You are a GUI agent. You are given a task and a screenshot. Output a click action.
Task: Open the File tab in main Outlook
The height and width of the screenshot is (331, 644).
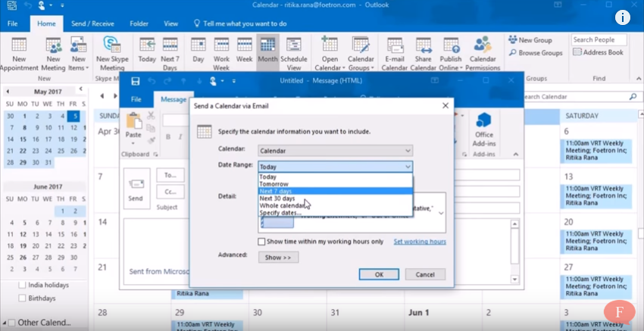(x=12, y=23)
